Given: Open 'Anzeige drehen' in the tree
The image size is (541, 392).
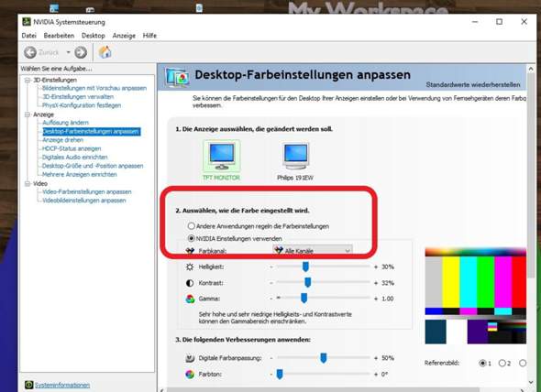Looking at the screenshot, I should (62, 140).
